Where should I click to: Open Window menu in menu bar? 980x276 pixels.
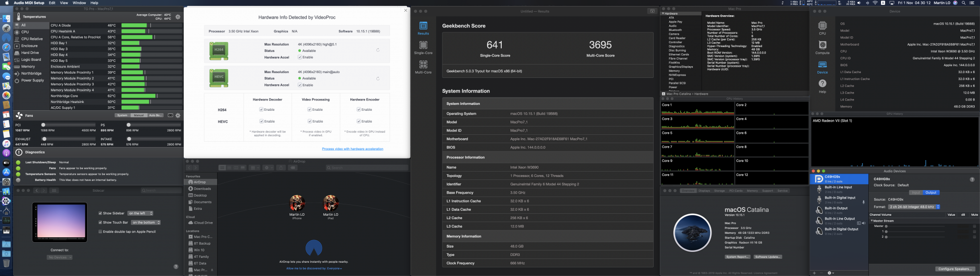tap(79, 3)
